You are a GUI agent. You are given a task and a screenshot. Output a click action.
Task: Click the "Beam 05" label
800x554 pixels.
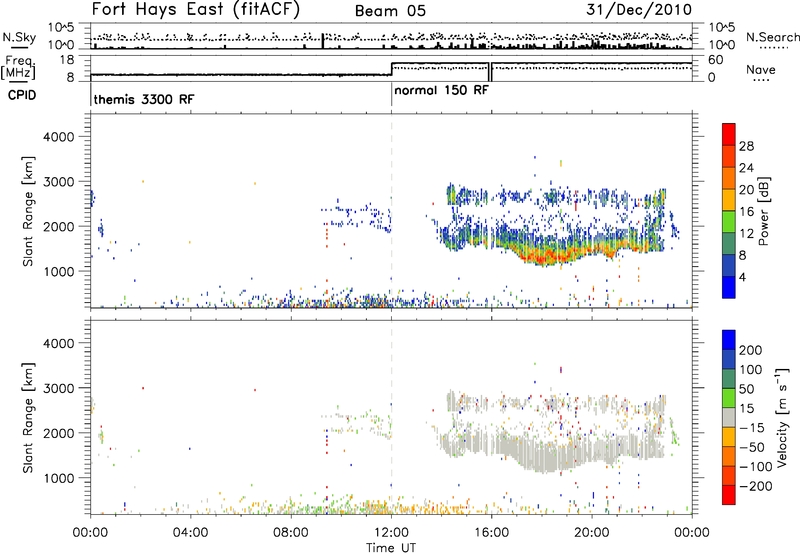[390, 11]
